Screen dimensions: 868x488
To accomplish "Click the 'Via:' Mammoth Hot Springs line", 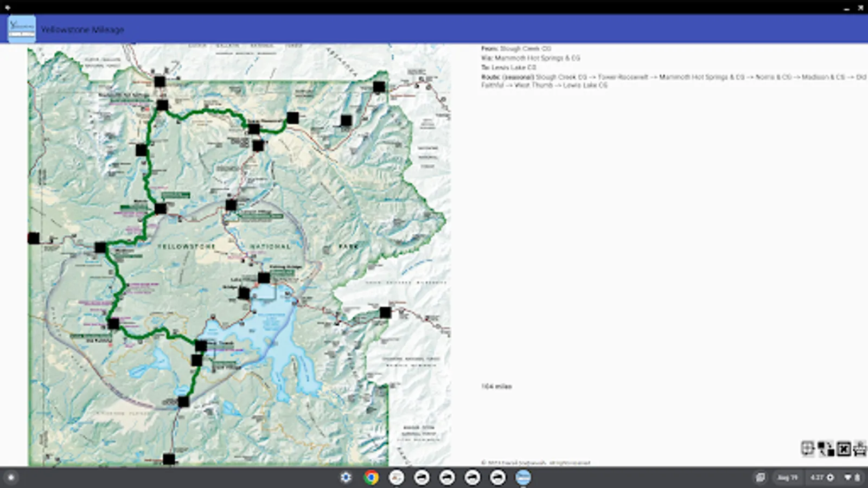I will [x=531, y=58].
